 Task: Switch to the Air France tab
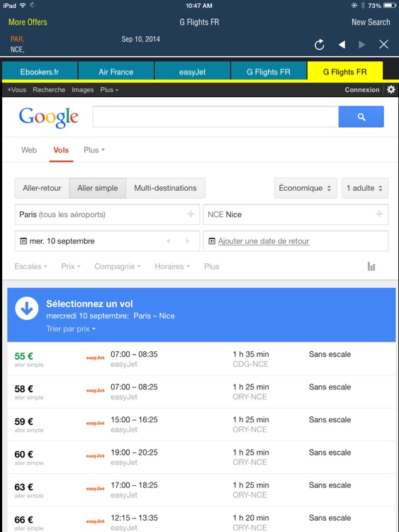[x=116, y=72]
